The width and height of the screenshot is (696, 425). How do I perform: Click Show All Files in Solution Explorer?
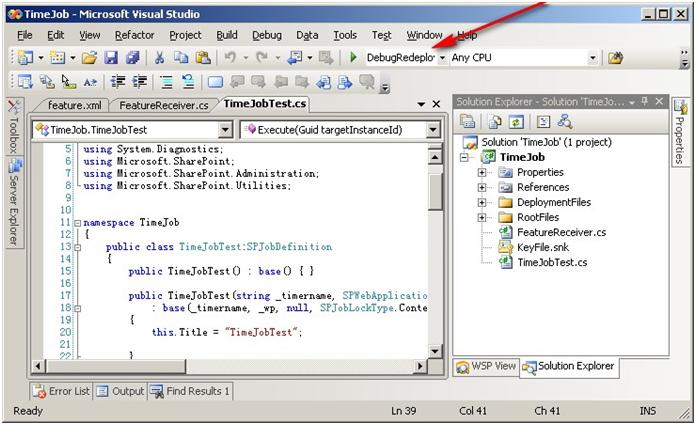[495, 121]
